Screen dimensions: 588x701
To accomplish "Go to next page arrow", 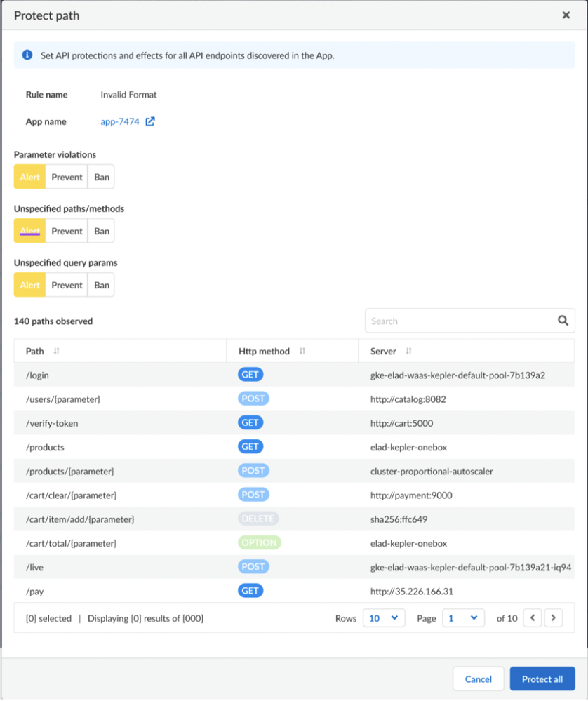I will pyautogui.click(x=554, y=618).
